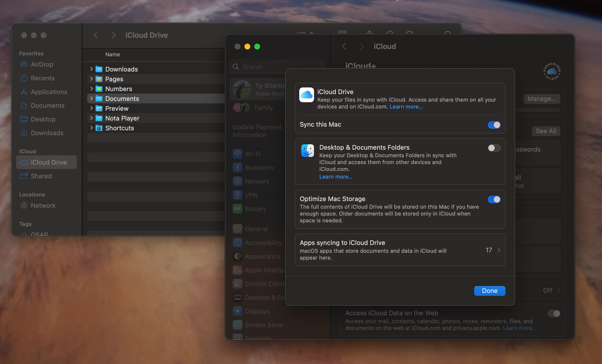Open Learn more link under Desktop & Documents
Image resolution: width=602 pixels, height=364 pixels.
(x=336, y=177)
